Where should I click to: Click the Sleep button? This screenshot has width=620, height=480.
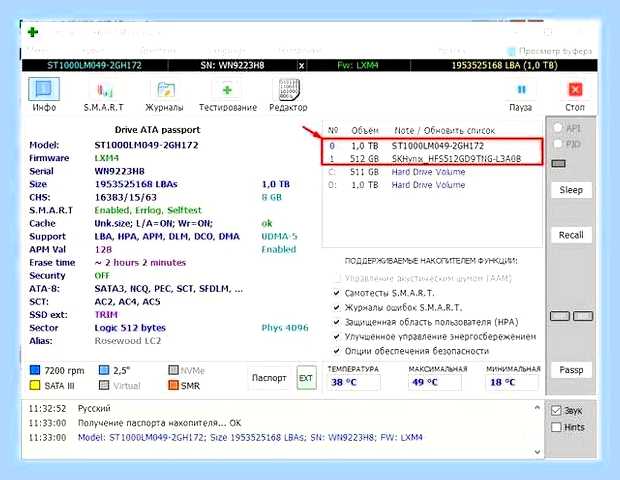(x=571, y=190)
